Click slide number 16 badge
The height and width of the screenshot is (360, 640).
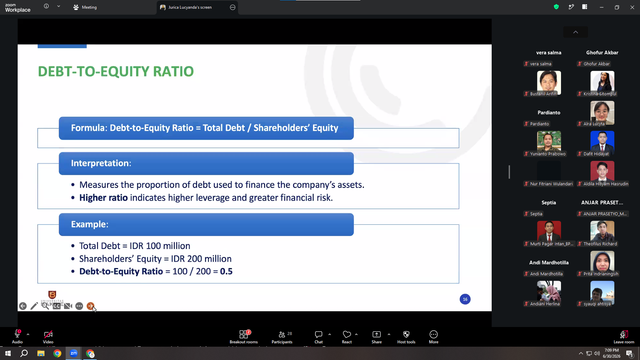coord(465,299)
